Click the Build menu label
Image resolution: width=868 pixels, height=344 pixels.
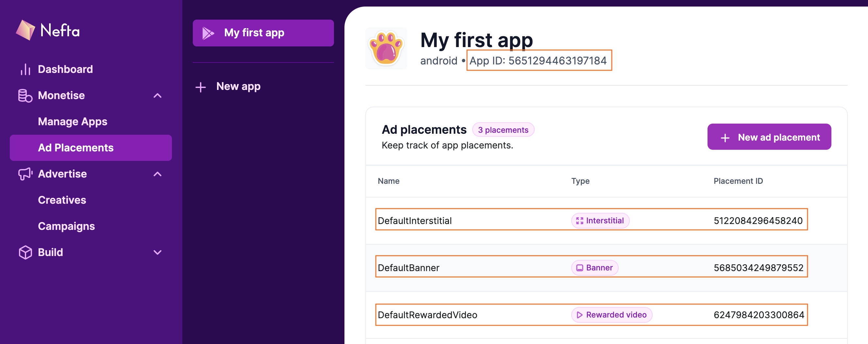(50, 252)
